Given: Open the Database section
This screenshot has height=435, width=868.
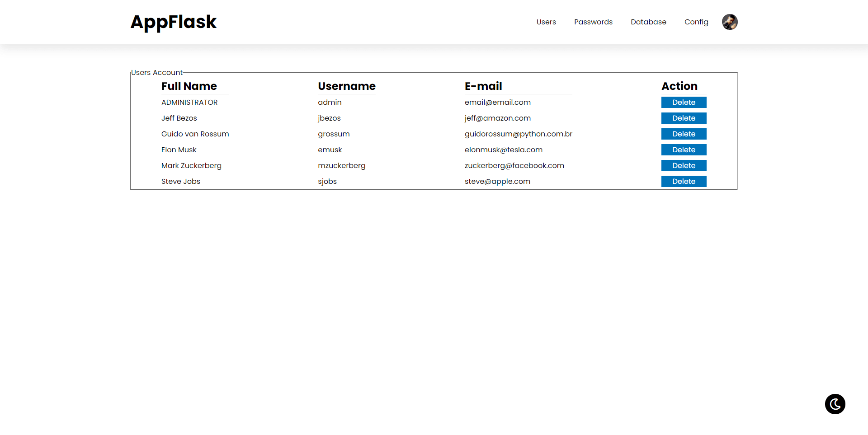Looking at the screenshot, I should (648, 22).
